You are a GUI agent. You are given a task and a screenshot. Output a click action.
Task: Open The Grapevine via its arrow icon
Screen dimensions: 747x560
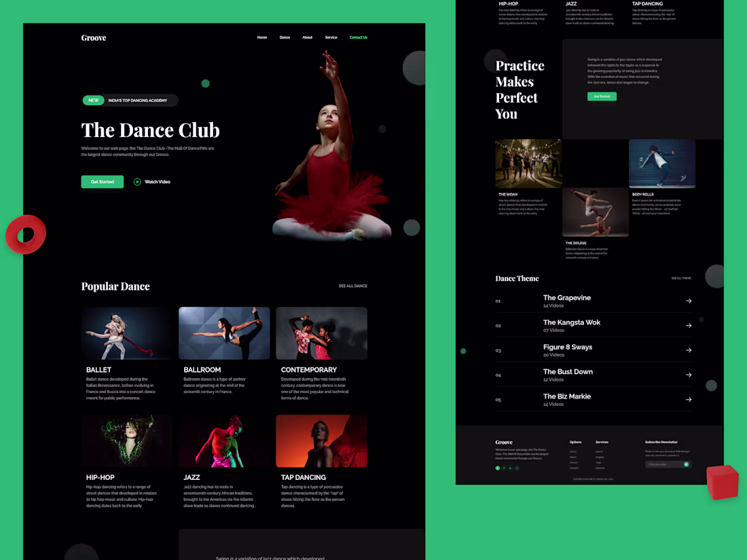[x=689, y=301]
